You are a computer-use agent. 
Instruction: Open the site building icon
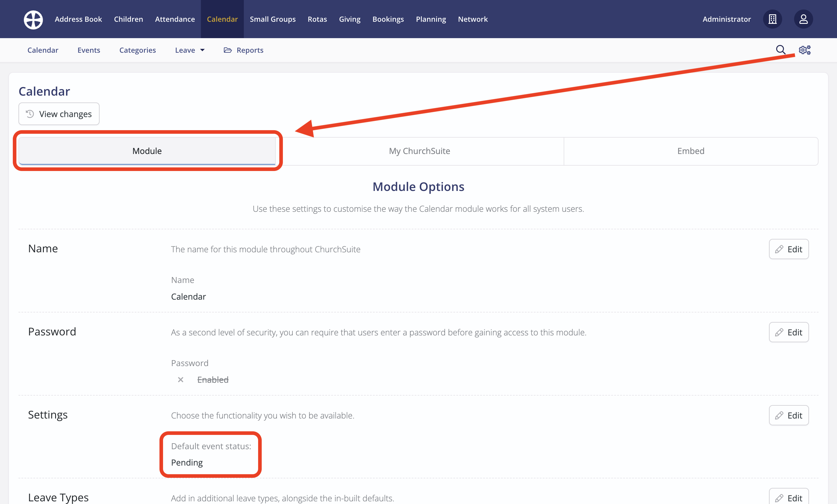[772, 19]
